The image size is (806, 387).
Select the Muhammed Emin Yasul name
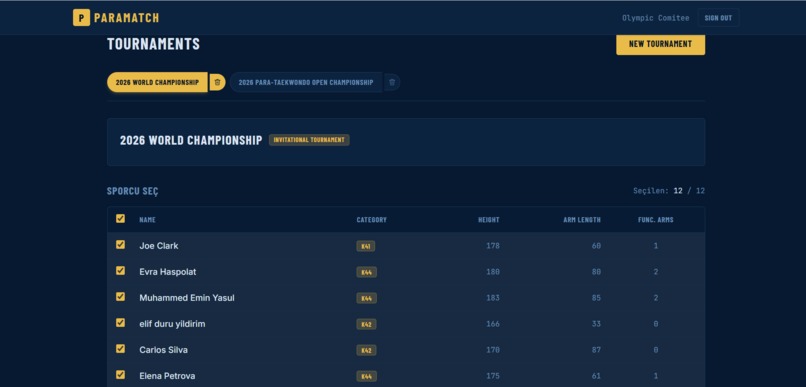click(187, 298)
